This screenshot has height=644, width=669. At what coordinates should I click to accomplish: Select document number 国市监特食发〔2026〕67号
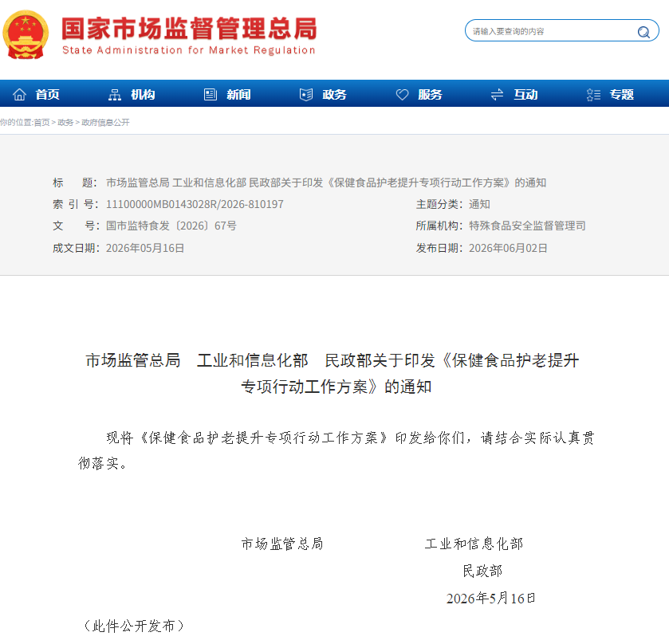pyautogui.click(x=171, y=226)
